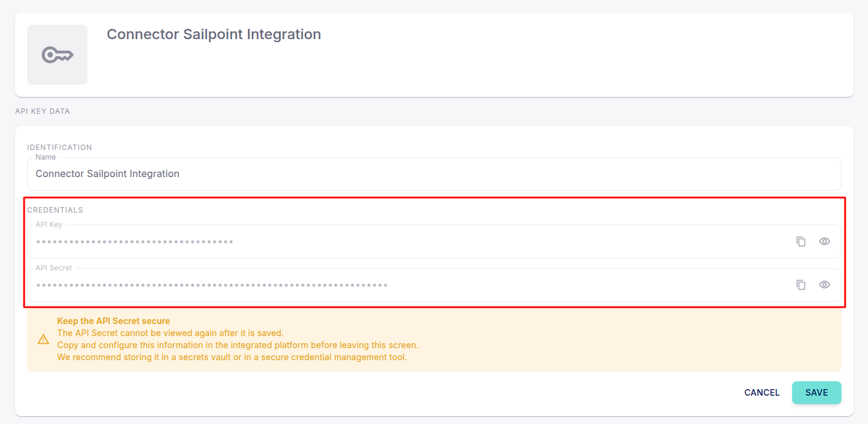This screenshot has height=424, width=868.
Task: Click the API KEY DATA section label
Action: click(x=43, y=111)
